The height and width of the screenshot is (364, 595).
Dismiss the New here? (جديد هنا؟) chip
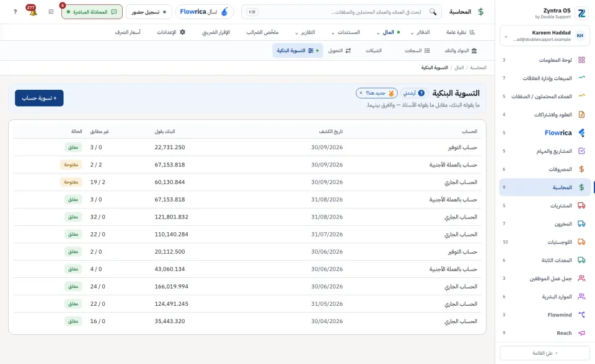point(361,93)
